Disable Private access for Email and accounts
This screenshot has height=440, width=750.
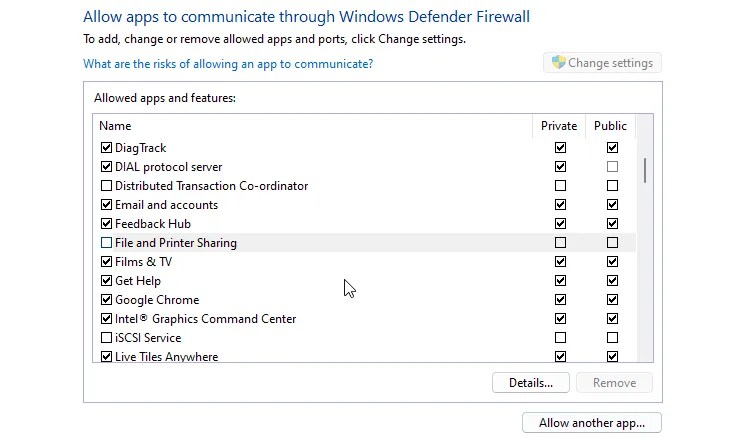pos(560,205)
